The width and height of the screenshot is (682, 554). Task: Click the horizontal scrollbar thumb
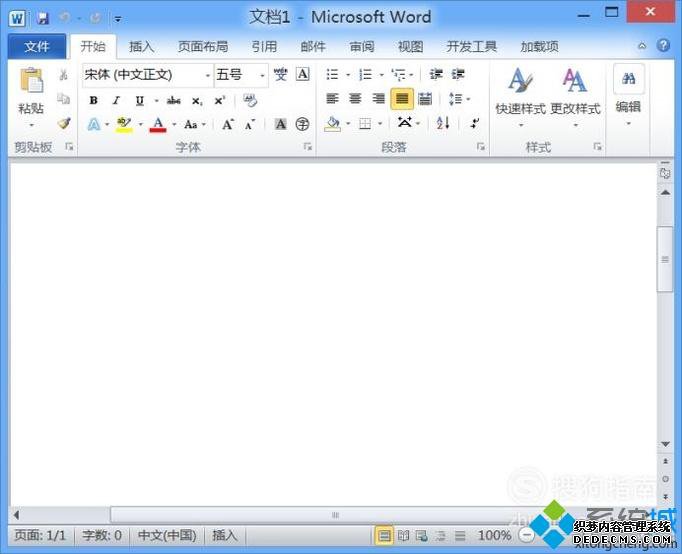point(335,515)
